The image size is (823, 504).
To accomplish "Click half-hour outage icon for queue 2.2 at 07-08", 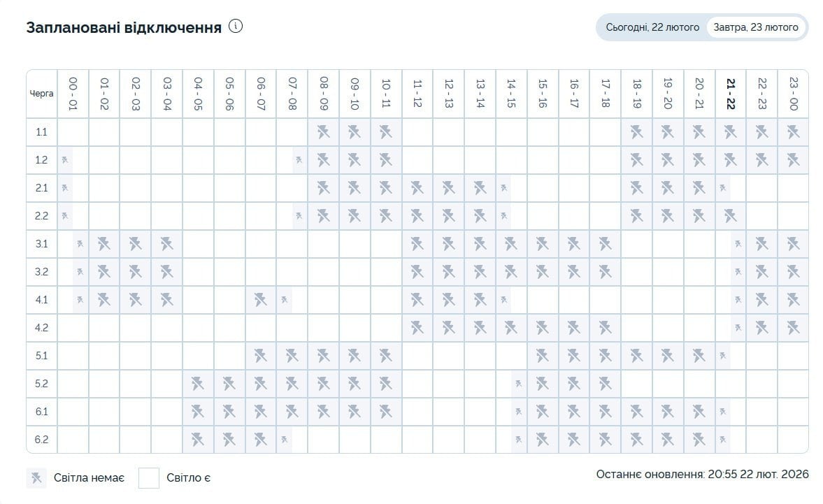I will coord(299,216).
